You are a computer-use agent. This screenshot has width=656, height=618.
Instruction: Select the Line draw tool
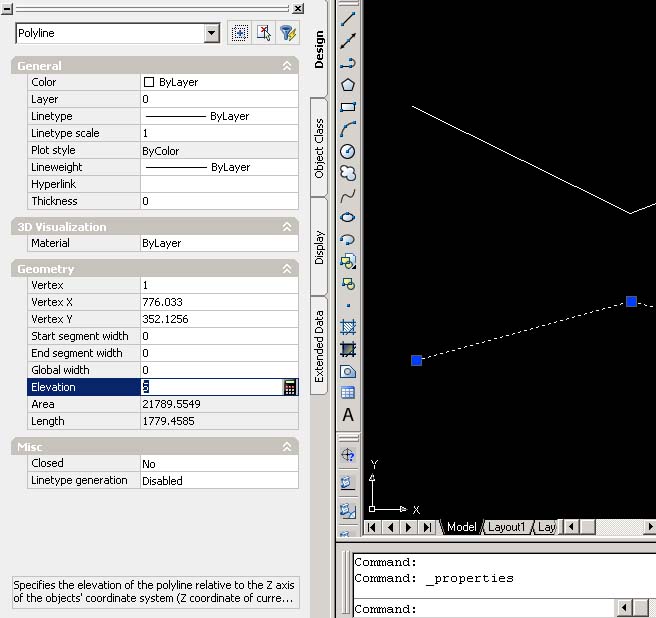coord(348,19)
